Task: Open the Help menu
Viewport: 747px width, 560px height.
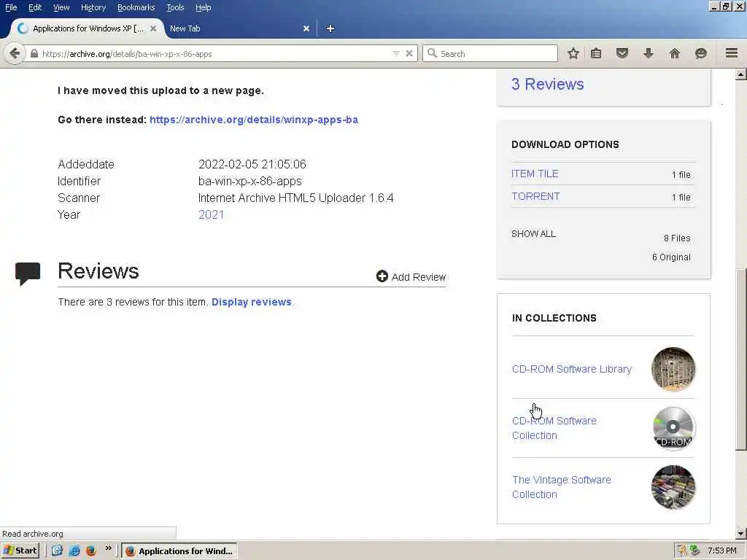Action: coord(204,7)
